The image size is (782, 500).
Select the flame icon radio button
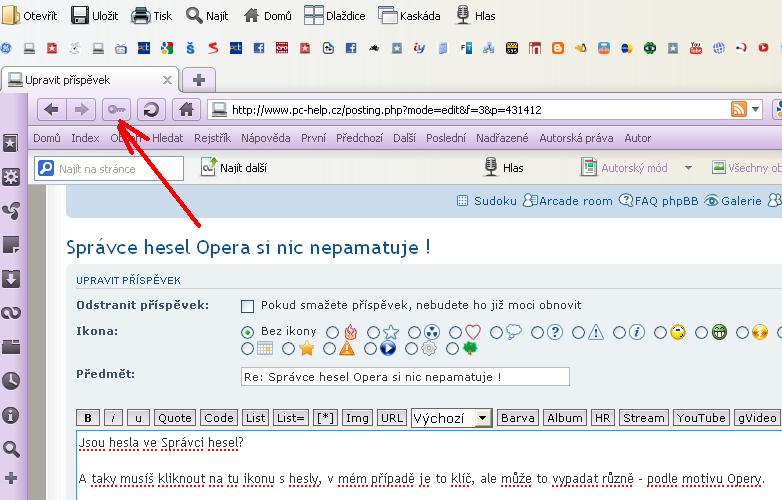click(332, 332)
